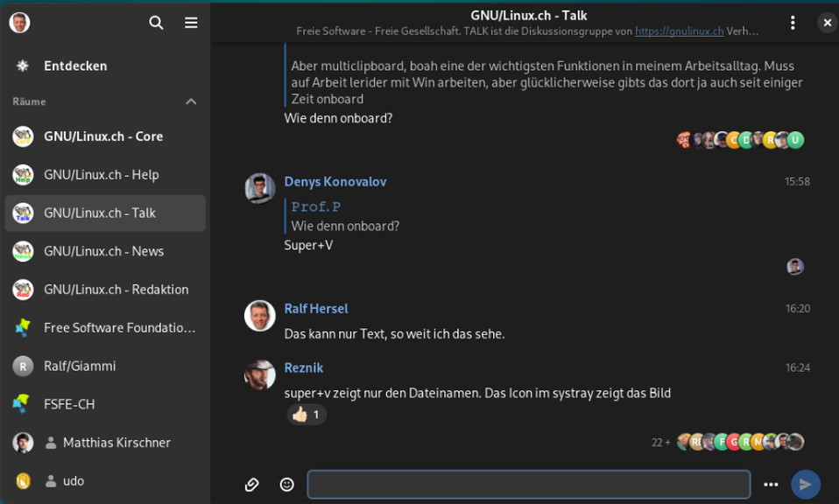This screenshot has width=839, height=504.
Task: Click the single read receipt under Super+V
Action: 795,267
